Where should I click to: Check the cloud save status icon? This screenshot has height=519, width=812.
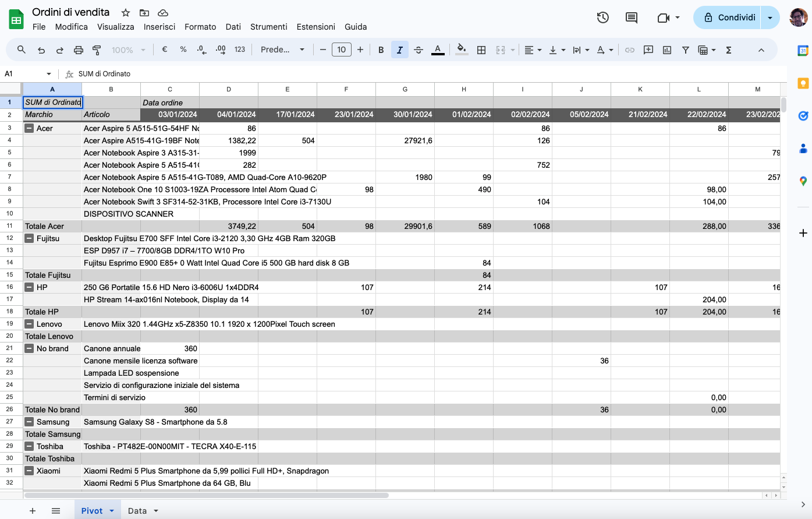(x=163, y=13)
